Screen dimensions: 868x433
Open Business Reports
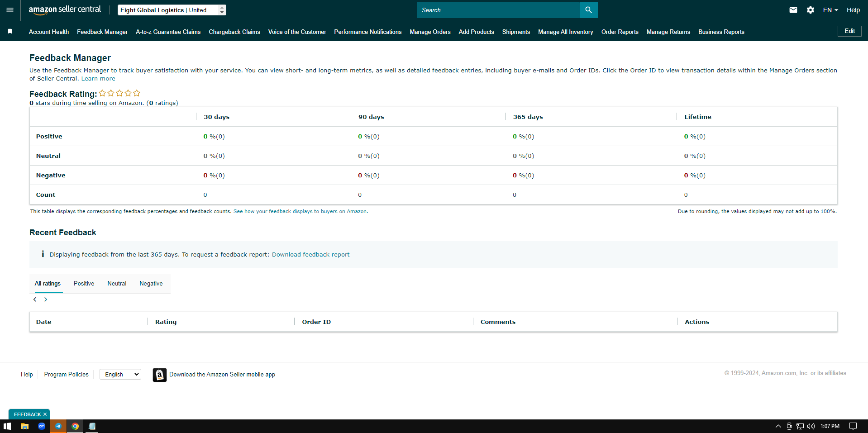[721, 32]
